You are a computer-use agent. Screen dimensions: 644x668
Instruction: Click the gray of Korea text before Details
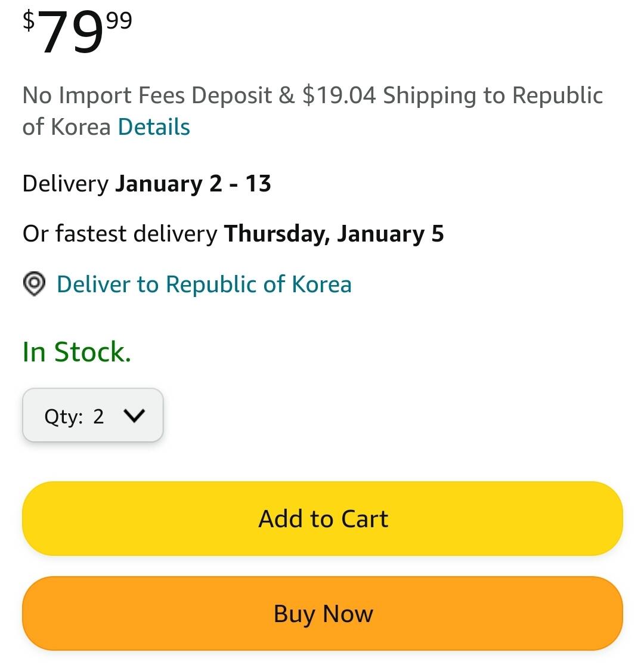point(66,127)
